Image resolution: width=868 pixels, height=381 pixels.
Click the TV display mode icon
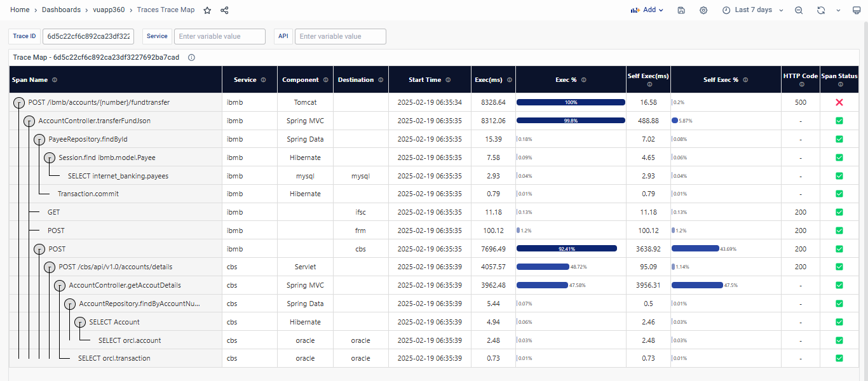point(856,10)
